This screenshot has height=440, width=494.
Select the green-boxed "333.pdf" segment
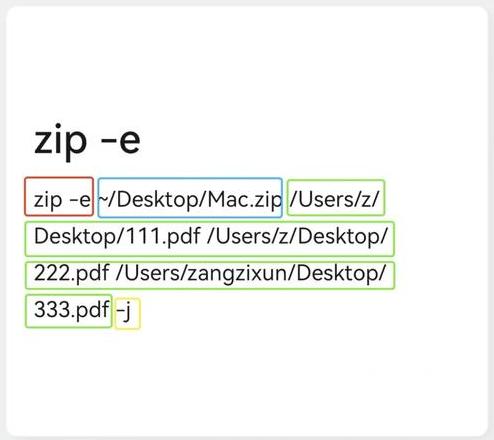69,311
